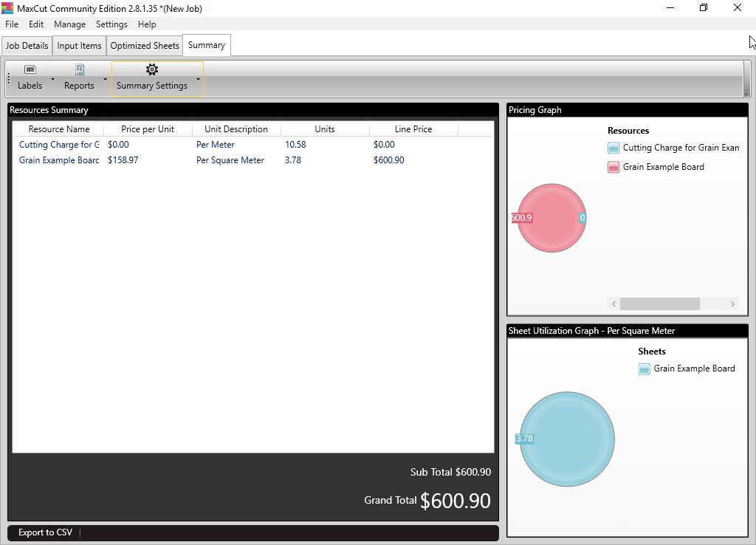Click the MaxCut app icon in title bar
The height and width of the screenshot is (545, 756).
point(7,8)
